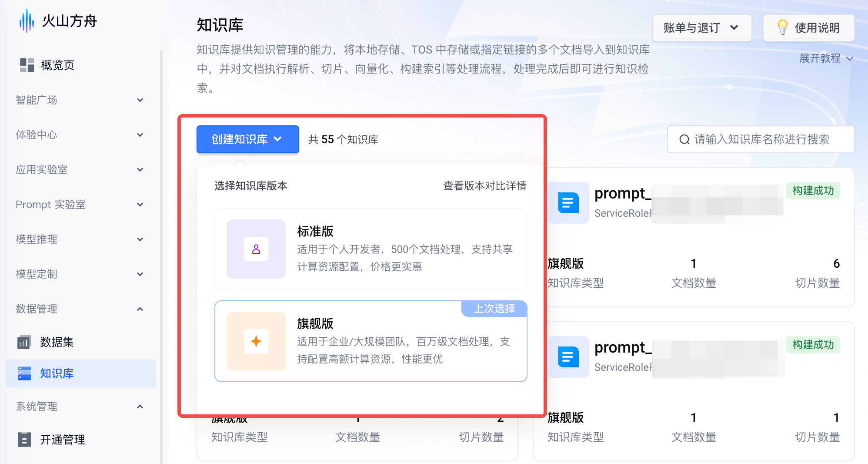This screenshot has height=464, width=868.
Task: Open the 查看版本对比详情 link
Action: tap(484, 186)
